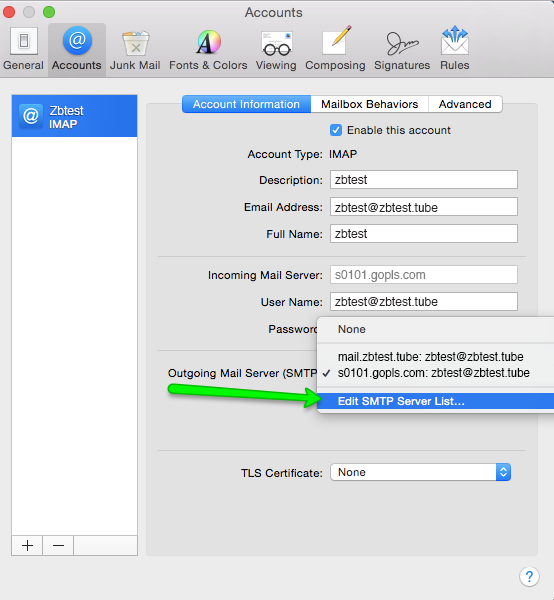The height and width of the screenshot is (600, 554).
Task: Switch to Mailbox Behaviors tab
Action: click(370, 104)
